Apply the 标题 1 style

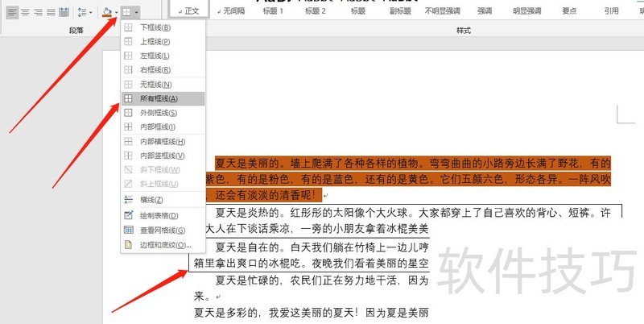coord(273,11)
